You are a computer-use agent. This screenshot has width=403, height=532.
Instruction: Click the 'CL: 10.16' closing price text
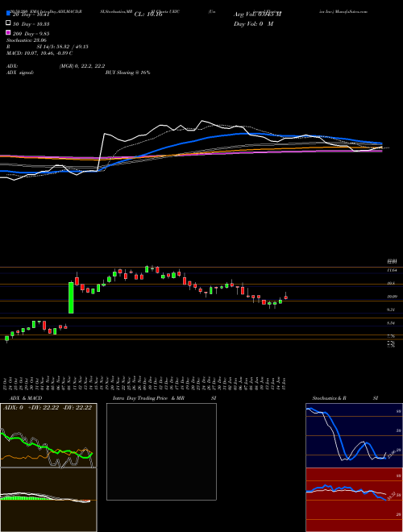pyautogui.click(x=148, y=15)
